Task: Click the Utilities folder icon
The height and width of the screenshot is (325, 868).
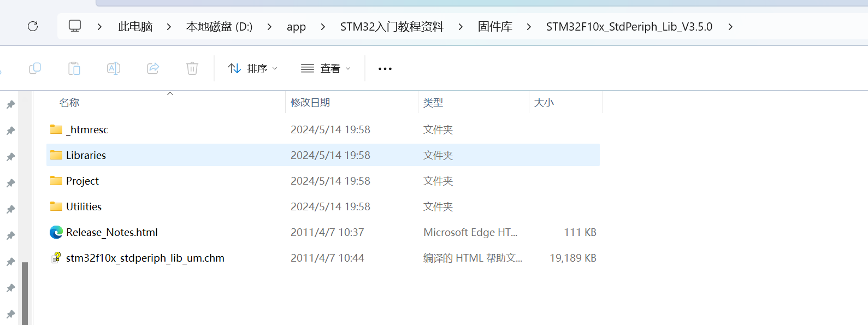Action: (56, 206)
